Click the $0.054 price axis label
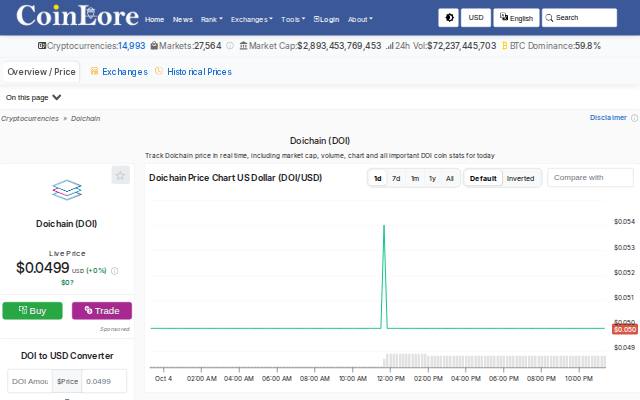 click(x=624, y=222)
